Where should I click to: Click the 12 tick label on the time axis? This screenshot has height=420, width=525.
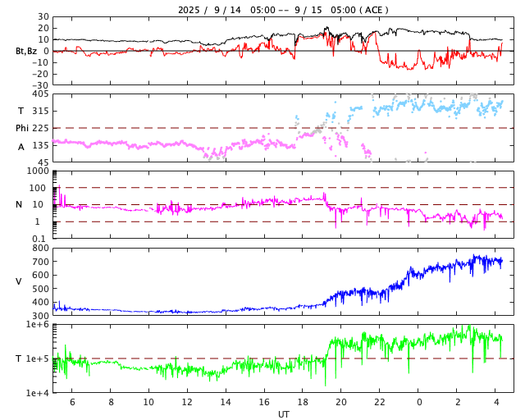click(x=186, y=403)
